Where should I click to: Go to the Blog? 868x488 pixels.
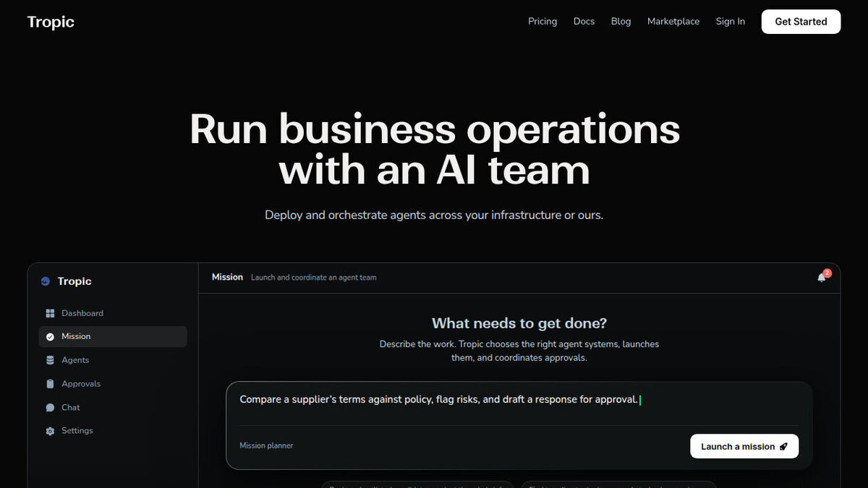(621, 22)
